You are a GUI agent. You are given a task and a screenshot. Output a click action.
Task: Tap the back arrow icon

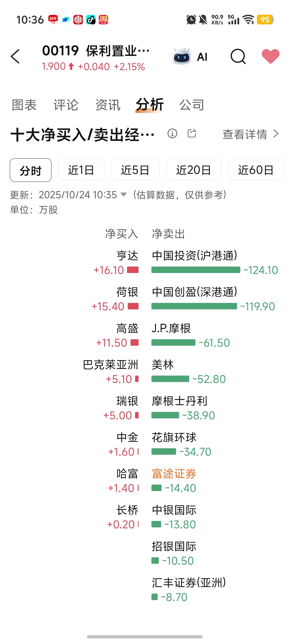(x=15, y=57)
